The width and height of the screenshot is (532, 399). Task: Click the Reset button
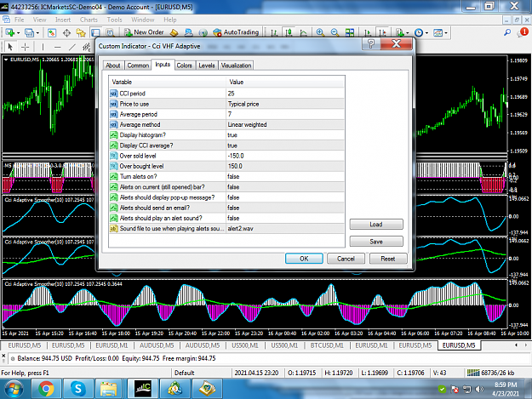point(388,259)
